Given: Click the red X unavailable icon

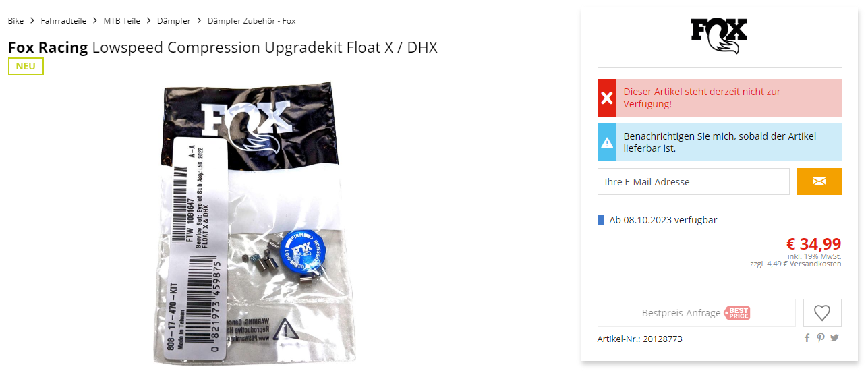Looking at the screenshot, I should (607, 98).
